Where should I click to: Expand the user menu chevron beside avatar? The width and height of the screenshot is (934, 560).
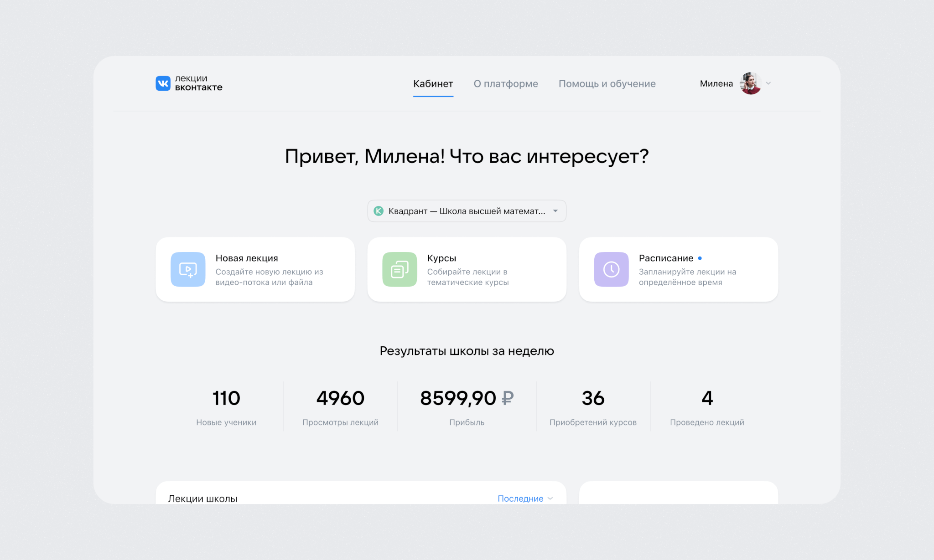[768, 83]
